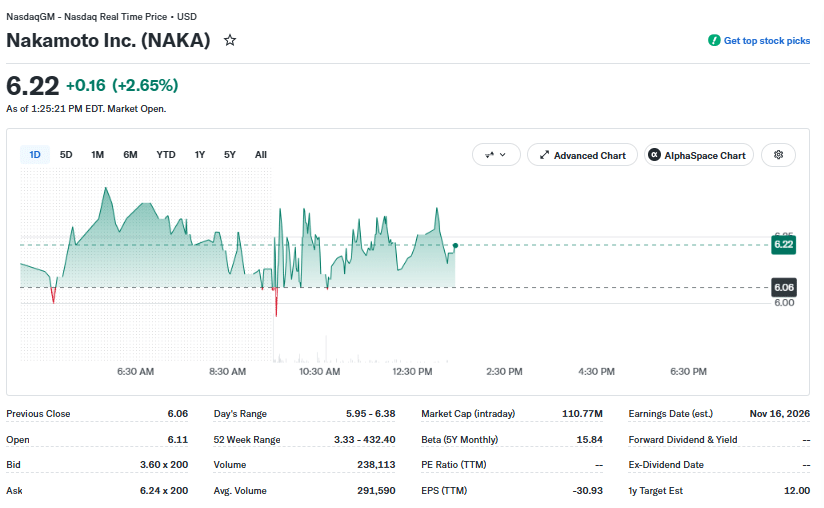Click the Open value 6.11

[178, 439]
